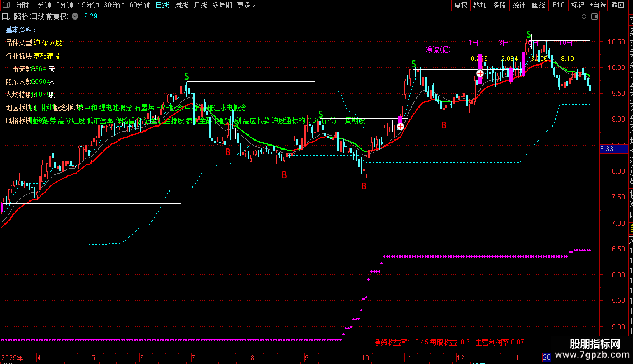633x364 pixels.
Task: Select the 1分钟 period tab
Action: click(43, 5)
